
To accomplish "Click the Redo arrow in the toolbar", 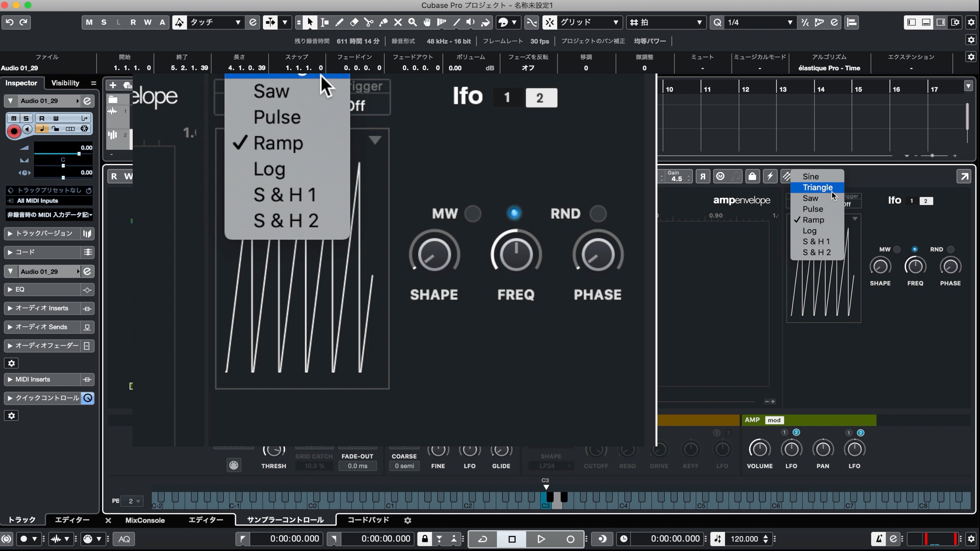I will click(x=23, y=22).
